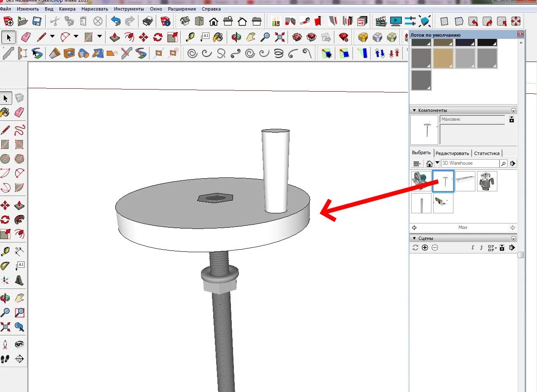Save the model with the floppy disk icon
The width and height of the screenshot is (537, 392).
pyautogui.click(x=37, y=21)
